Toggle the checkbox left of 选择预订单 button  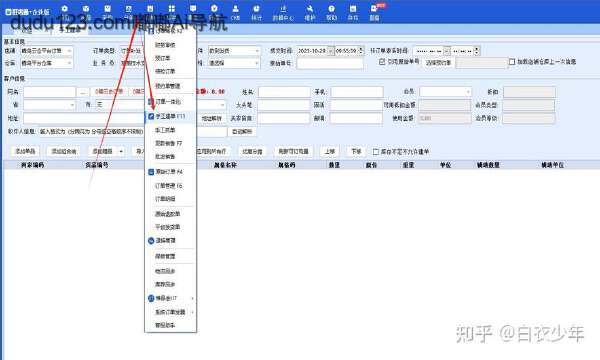(382, 62)
